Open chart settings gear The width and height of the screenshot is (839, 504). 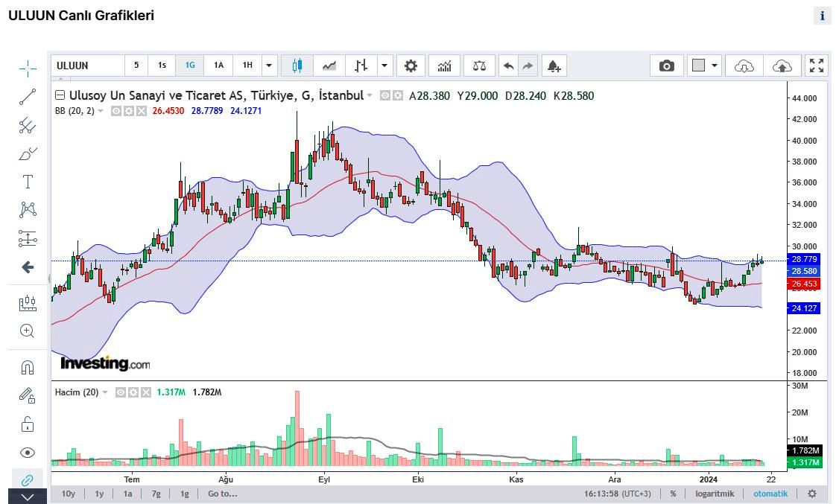click(x=411, y=66)
